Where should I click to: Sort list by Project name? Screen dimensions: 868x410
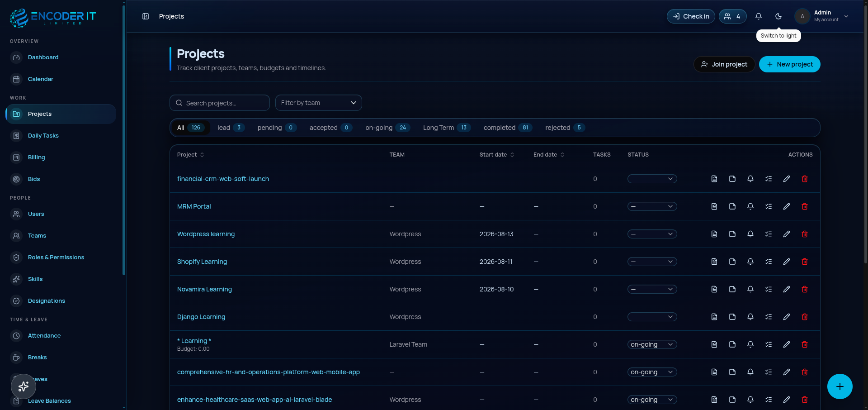pyautogui.click(x=190, y=155)
